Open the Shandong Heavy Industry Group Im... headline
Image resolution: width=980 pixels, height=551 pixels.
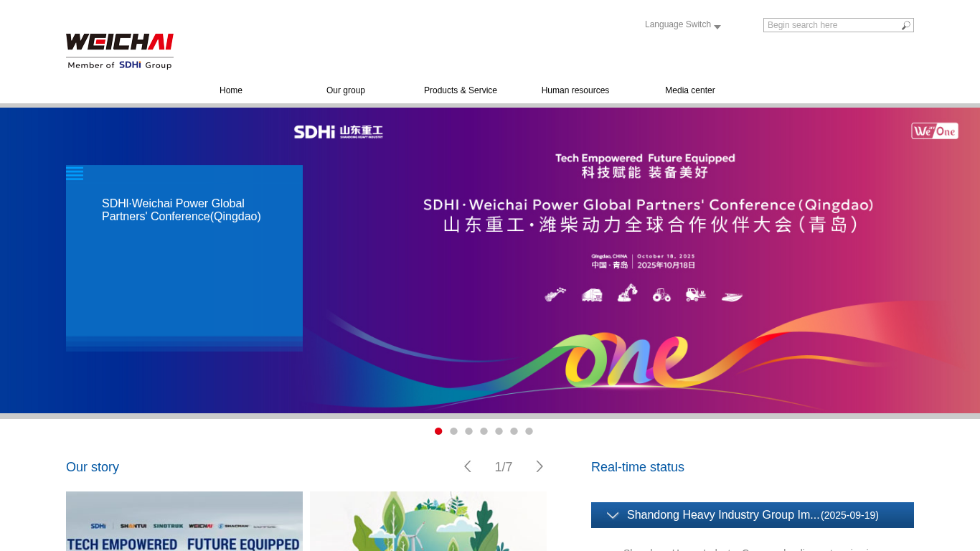point(723,515)
